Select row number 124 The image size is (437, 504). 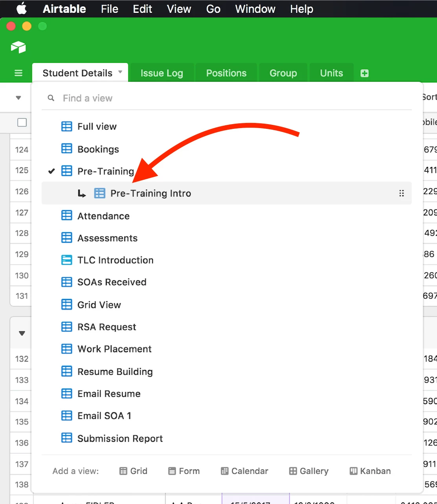click(22, 150)
